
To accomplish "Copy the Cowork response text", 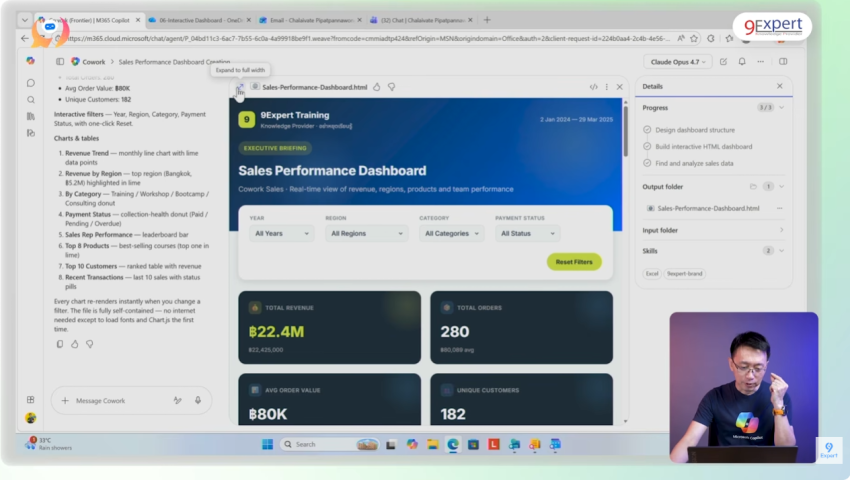I will [60, 344].
